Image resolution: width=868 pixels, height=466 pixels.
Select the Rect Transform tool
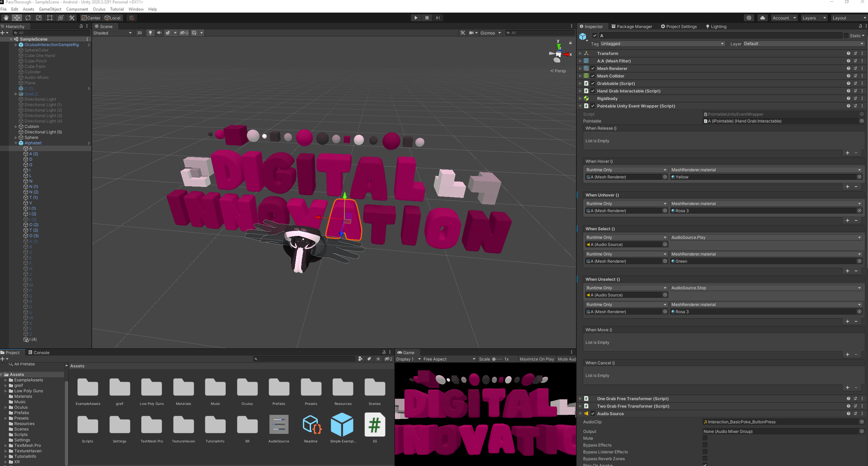(x=50, y=18)
